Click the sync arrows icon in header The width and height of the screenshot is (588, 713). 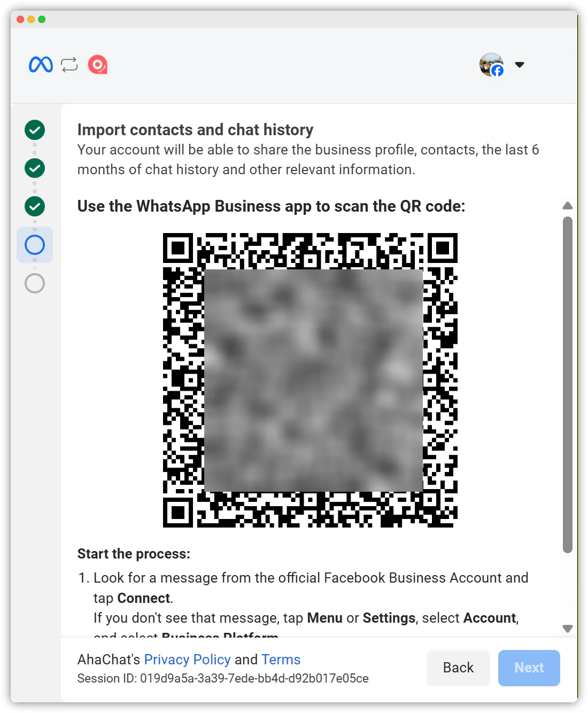coord(69,65)
